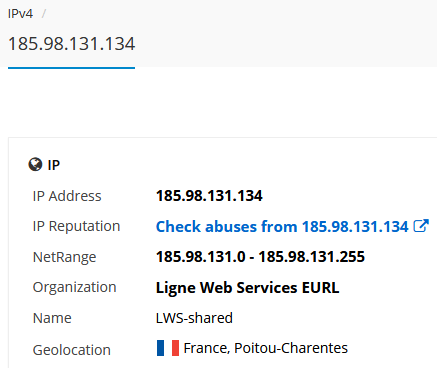Image resolution: width=437 pixels, height=368 pixels.
Task: Open the IPv4 breadcrumb link
Action: (20, 14)
